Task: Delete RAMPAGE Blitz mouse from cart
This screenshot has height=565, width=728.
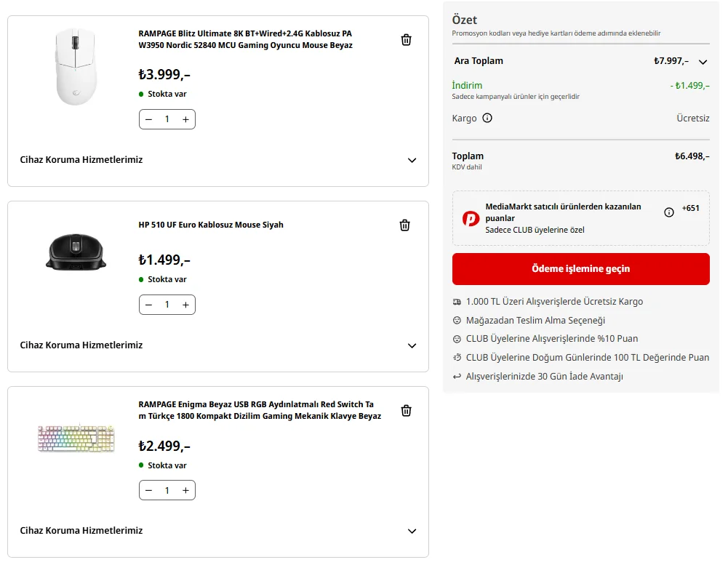Action: (407, 40)
